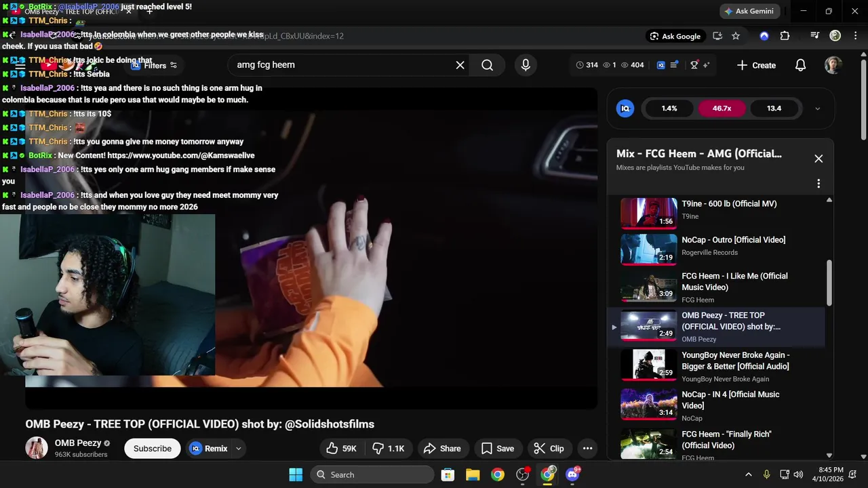Viewport: 868px width, 488px height.
Task: Share the TREE TOP video
Action: pos(442,449)
